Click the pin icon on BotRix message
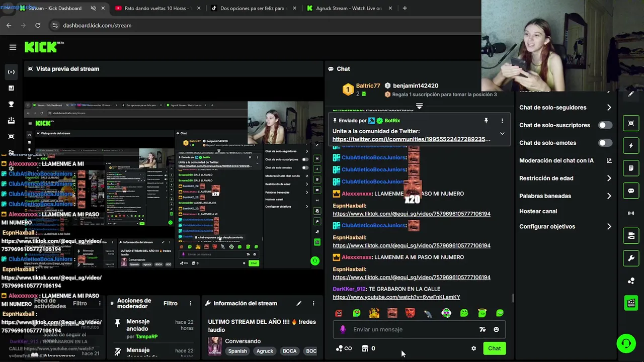 [x=486, y=121]
